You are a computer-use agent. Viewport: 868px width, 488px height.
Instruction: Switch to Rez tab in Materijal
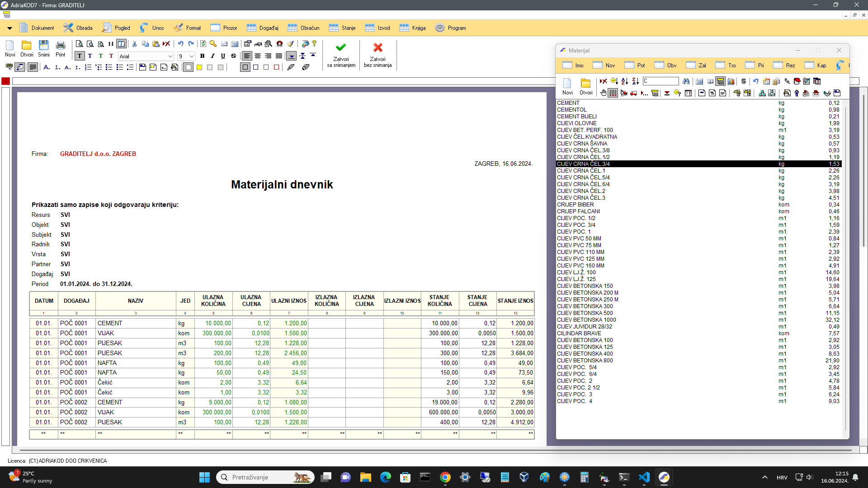[784, 65]
